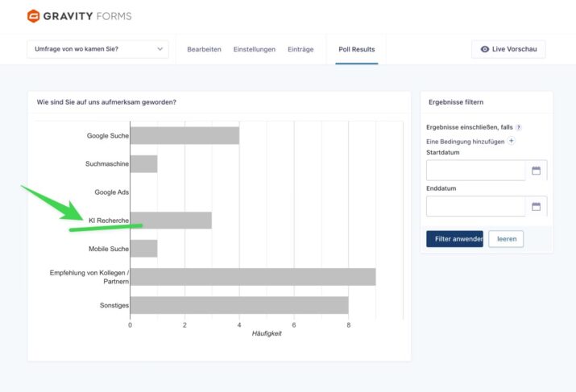Go to the Einträge tab
Screen dimensions: 576x392
pos(300,49)
